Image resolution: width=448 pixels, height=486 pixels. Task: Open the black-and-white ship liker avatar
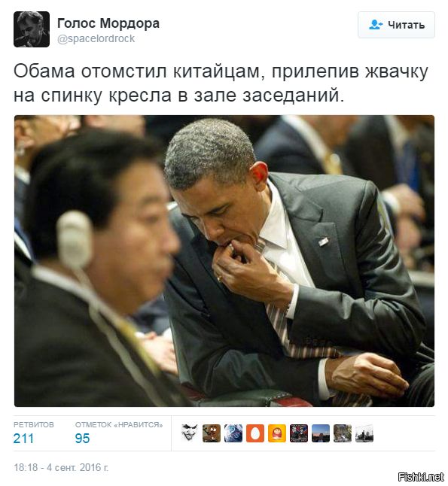[364, 433]
